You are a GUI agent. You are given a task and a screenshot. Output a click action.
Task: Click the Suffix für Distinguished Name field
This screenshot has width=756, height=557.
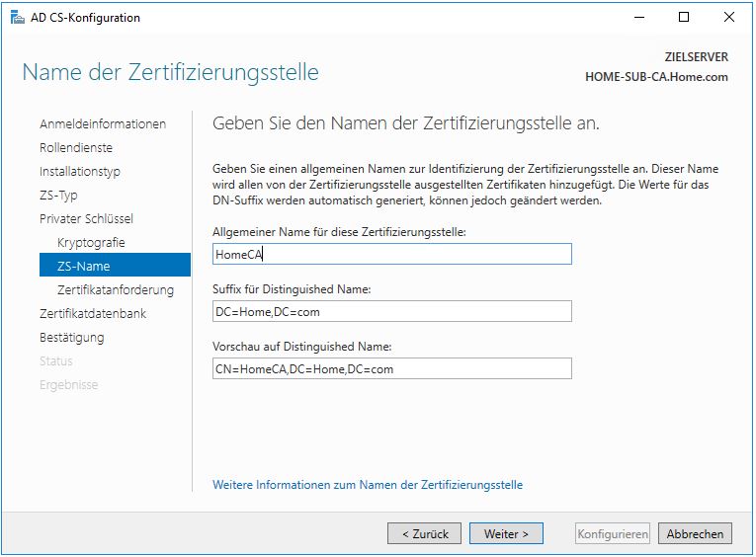tap(392, 311)
